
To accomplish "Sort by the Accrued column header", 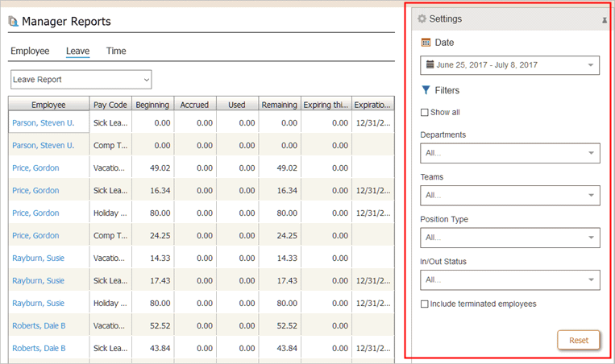I will [194, 105].
